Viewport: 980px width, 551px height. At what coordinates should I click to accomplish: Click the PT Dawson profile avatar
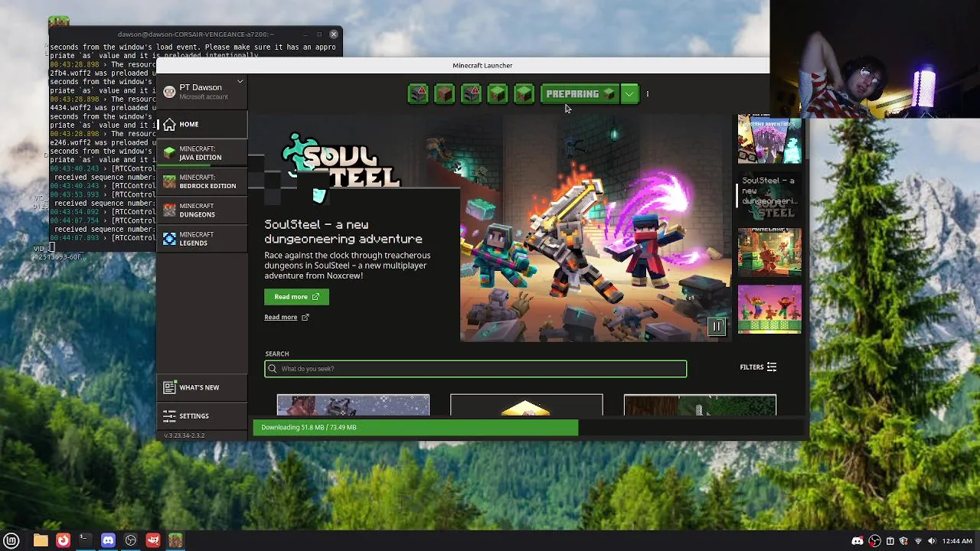[x=169, y=92]
